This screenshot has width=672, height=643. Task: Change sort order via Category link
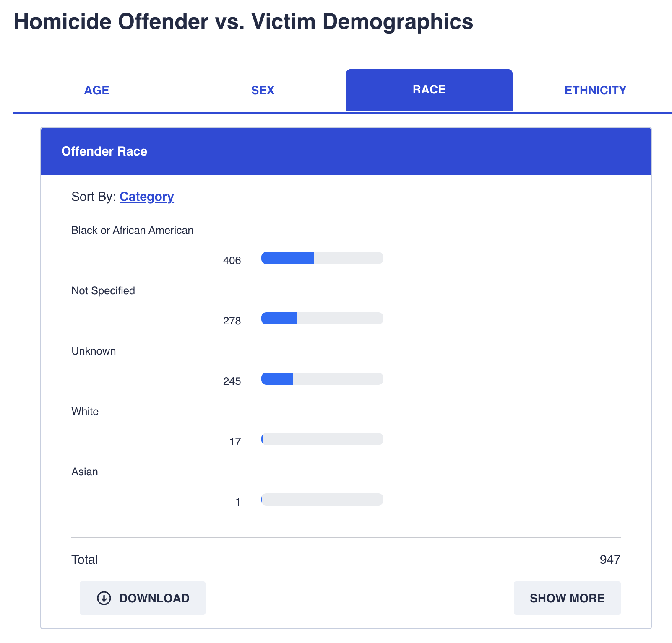pos(147,197)
